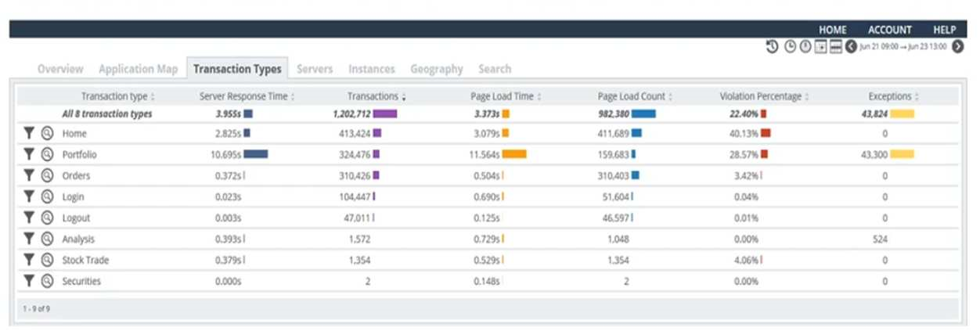This screenshot has height=331, width=980.
Task: Sort by Server Response Time column
Action: point(247,96)
